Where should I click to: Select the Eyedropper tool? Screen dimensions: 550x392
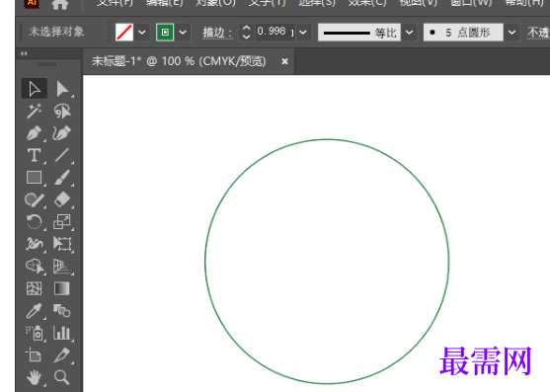coord(34,311)
